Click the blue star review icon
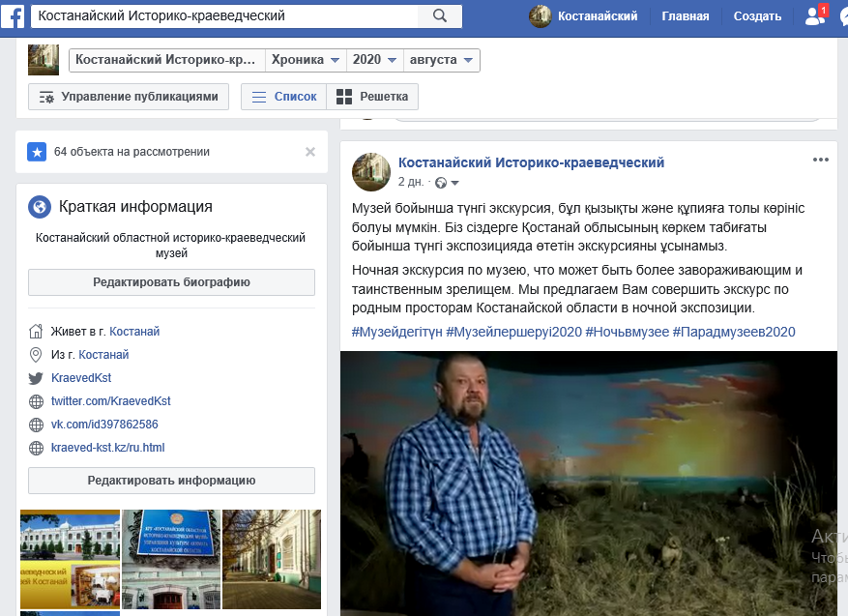 [37, 152]
